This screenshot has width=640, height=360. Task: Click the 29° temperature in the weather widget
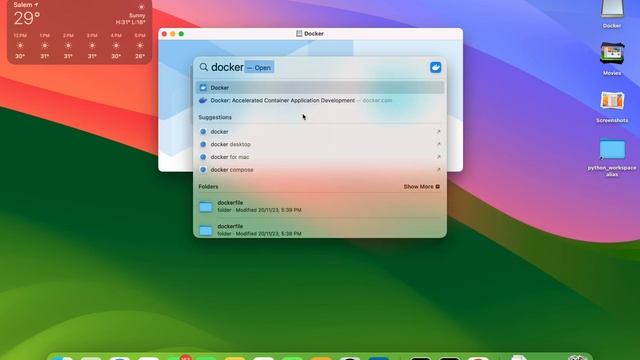[27, 18]
